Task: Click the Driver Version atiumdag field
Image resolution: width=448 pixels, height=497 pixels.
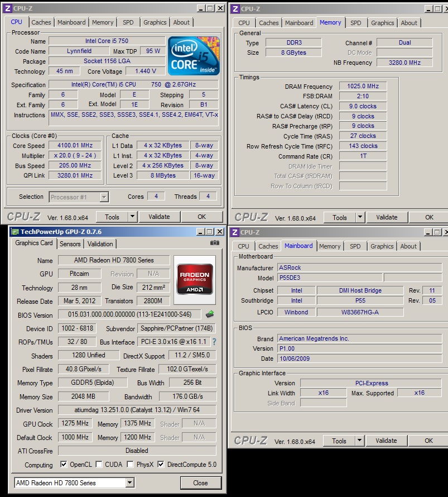Action: point(137,410)
